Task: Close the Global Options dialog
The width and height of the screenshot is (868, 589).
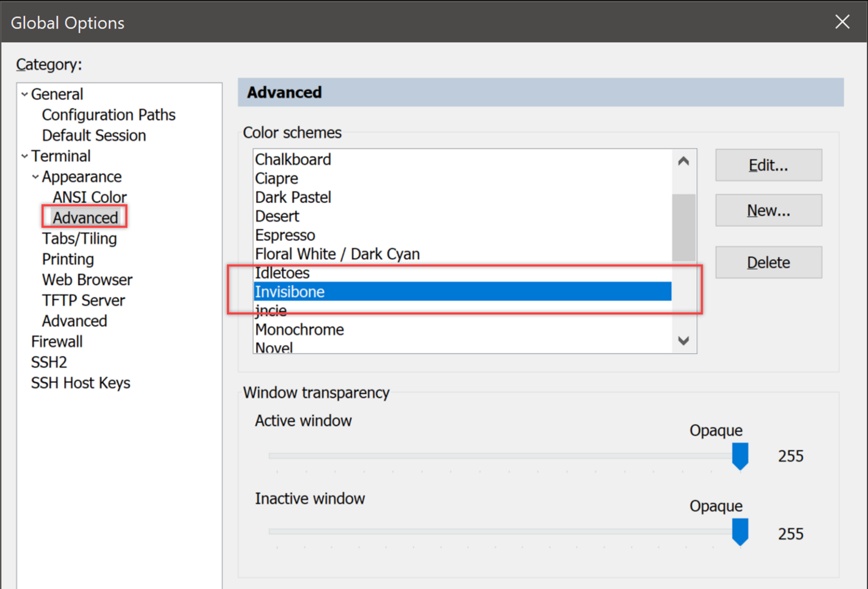Action: point(842,22)
